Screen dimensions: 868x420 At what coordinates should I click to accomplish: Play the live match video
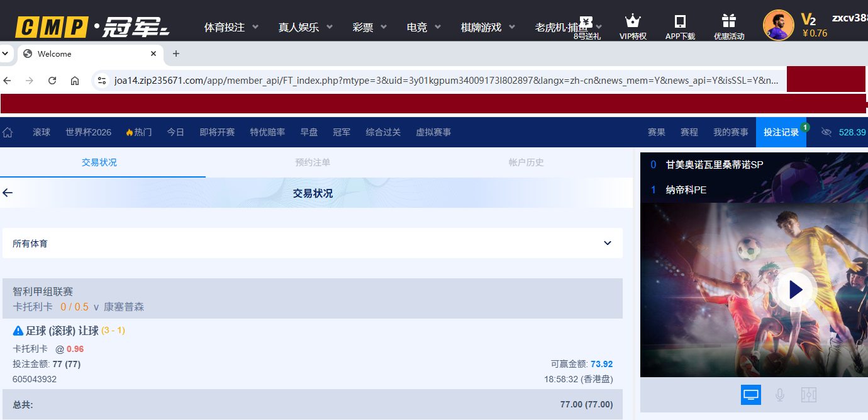pyautogui.click(x=796, y=290)
